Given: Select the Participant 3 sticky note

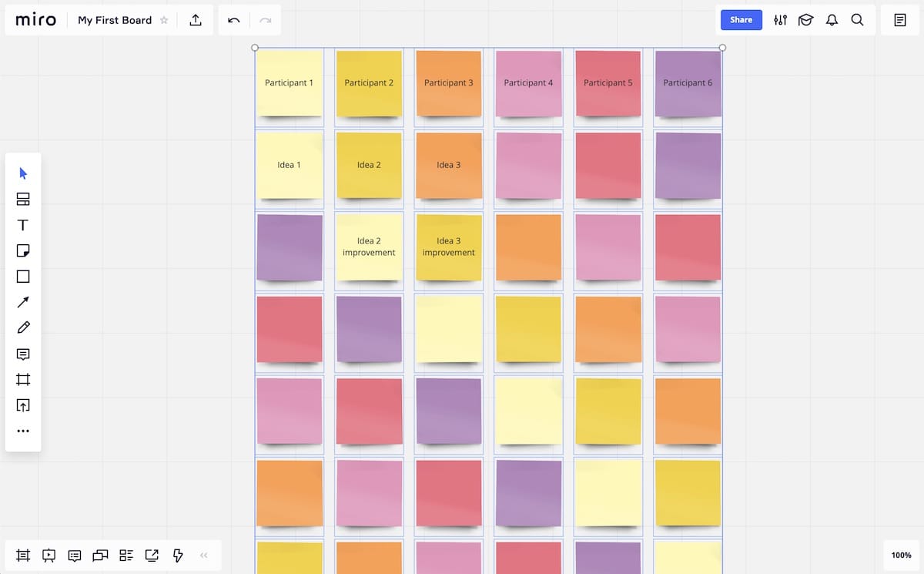Looking at the screenshot, I should (449, 83).
